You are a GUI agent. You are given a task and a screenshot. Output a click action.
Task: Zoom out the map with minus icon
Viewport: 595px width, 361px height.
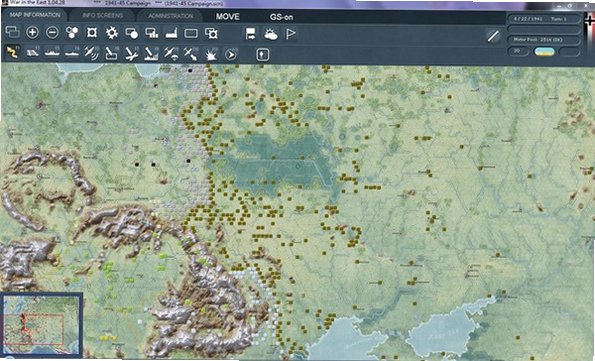52,33
